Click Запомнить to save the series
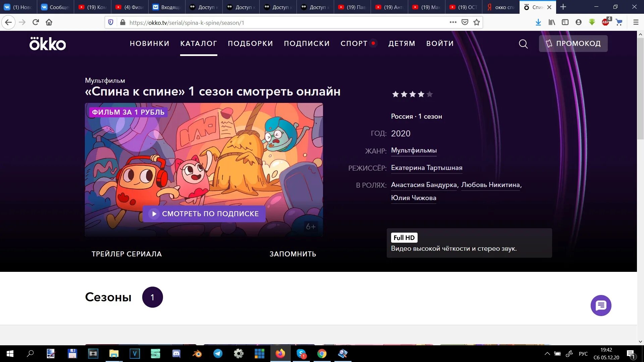Viewport: 644px width, 362px height. click(x=293, y=254)
